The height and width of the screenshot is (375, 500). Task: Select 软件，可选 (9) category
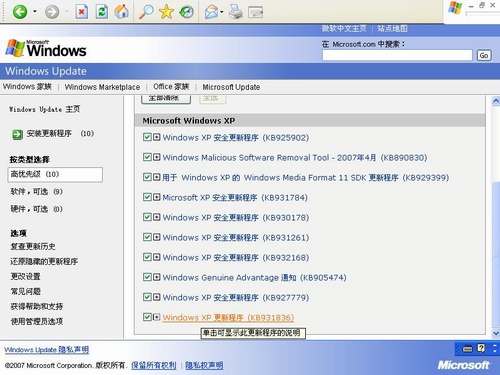(x=37, y=192)
